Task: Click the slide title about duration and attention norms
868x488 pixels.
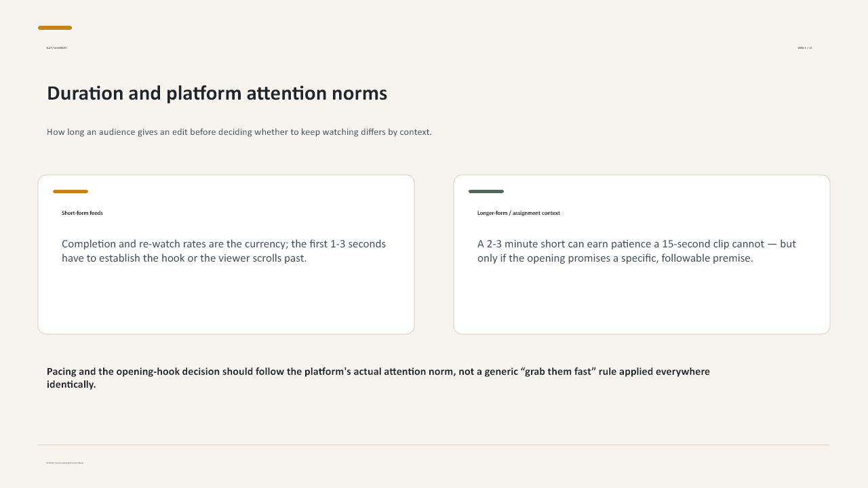Action: click(217, 94)
